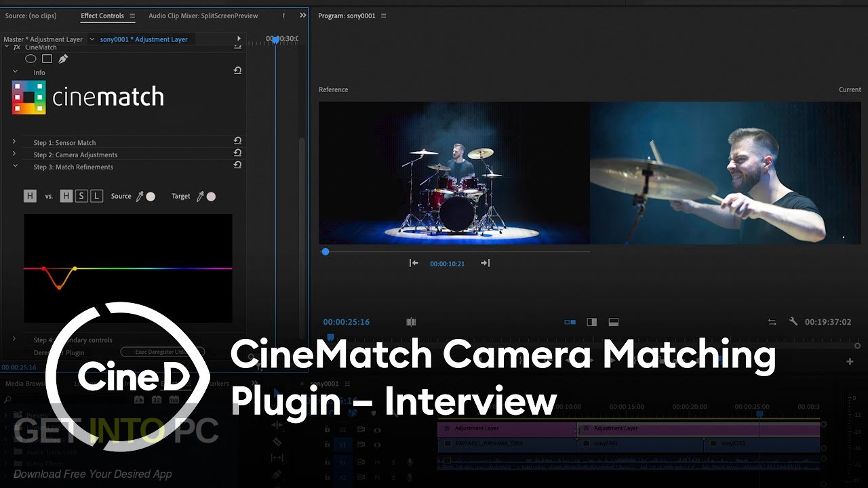Toggle the Effect Controls timeline view arrow

pos(239,39)
